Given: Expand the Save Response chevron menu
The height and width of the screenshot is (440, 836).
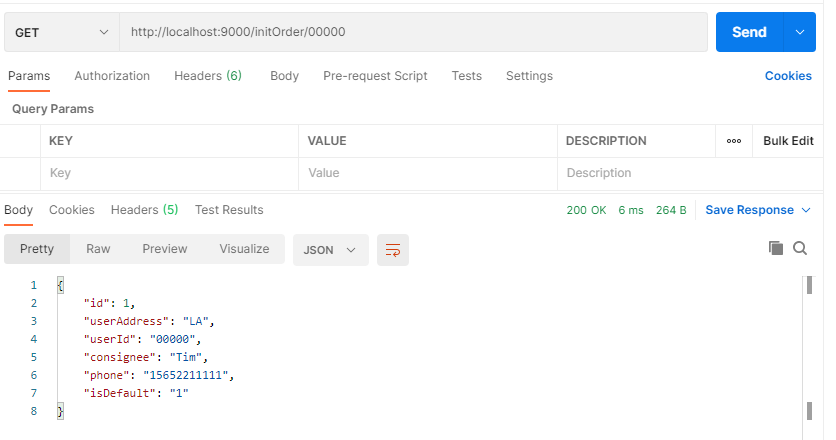Looking at the screenshot, I should click(x=806, y=210).
